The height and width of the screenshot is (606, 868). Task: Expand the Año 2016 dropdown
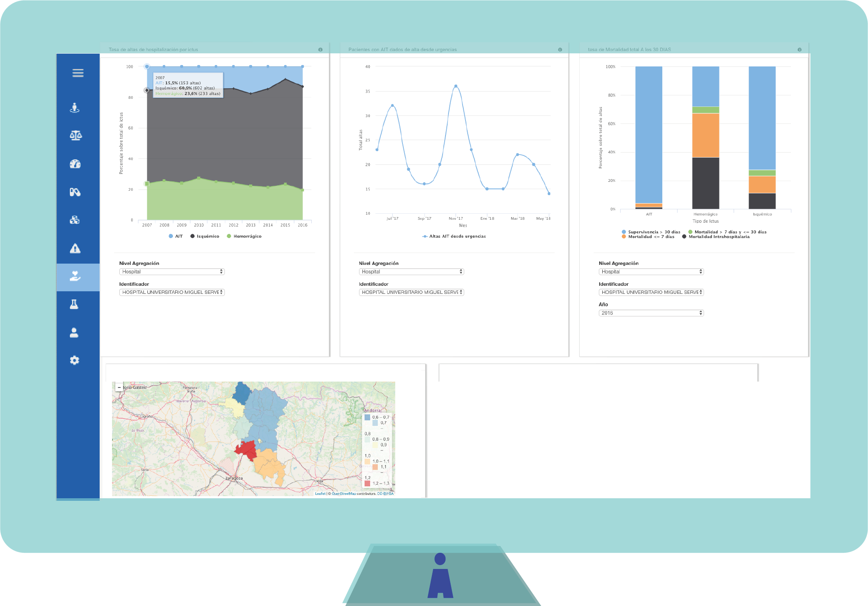coord(651,313)
